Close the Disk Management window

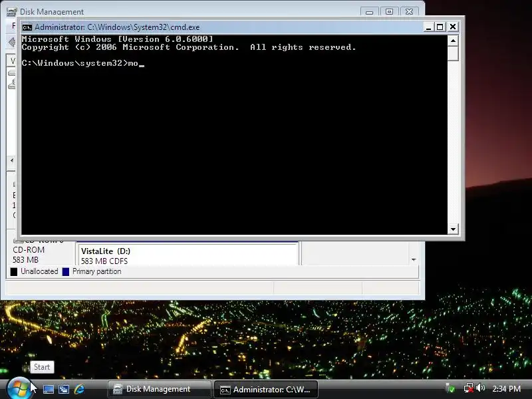(x=409, y=11)
